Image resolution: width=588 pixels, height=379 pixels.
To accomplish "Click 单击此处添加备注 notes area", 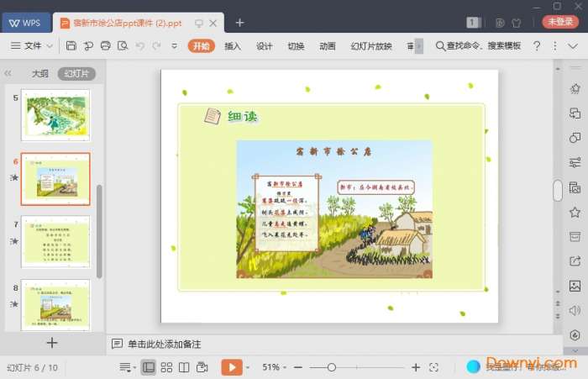I will coord(165,344).
